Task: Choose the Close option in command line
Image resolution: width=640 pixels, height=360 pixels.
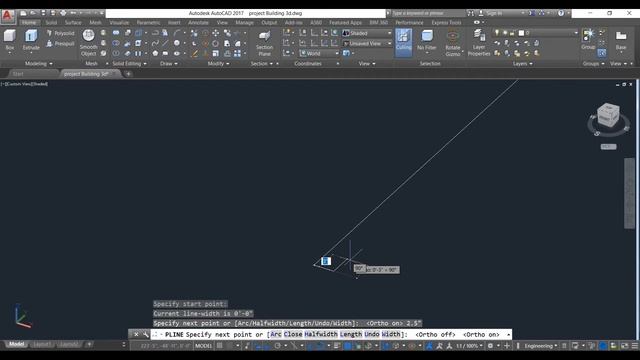Action: [293, 334]
